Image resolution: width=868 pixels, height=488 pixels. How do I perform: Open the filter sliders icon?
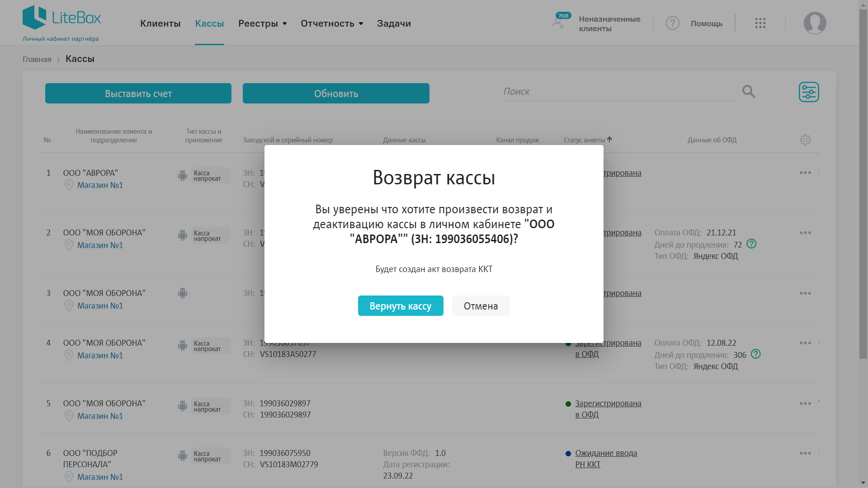[x=809, y=92]
